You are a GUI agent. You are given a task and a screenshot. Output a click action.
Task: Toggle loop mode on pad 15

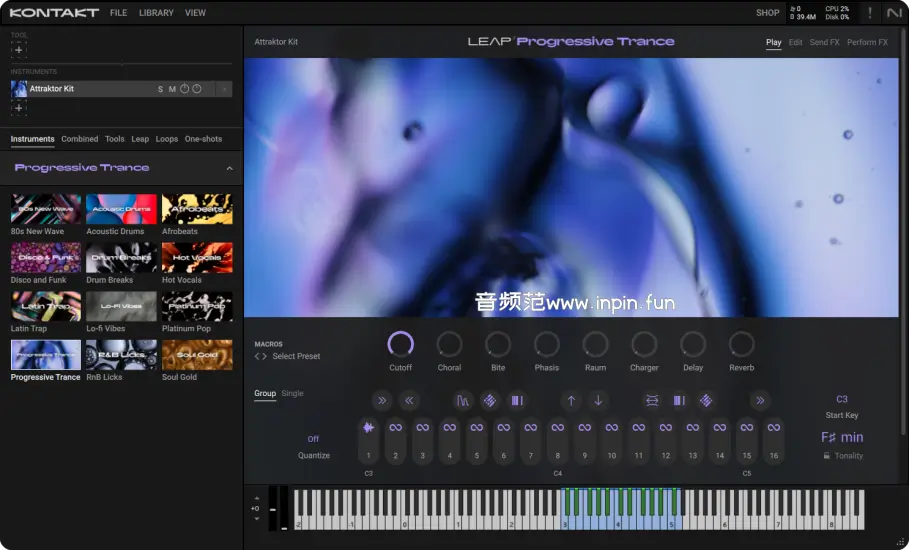click(x=747, y=428)
